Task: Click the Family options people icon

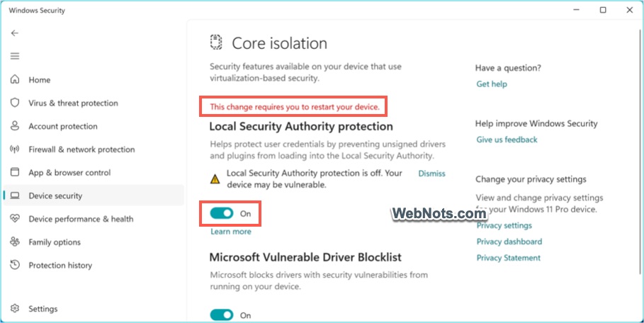Action: [x=15, y=242]
